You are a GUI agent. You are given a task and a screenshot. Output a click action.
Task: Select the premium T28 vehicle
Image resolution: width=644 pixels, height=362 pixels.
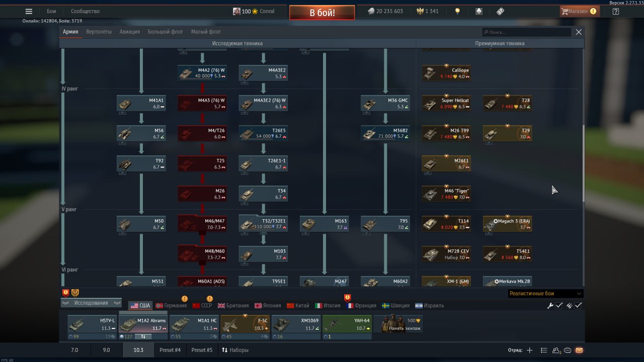[508, 104]
